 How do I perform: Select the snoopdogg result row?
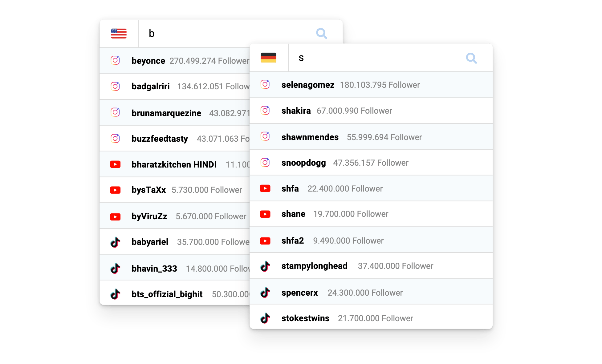[x=303, y=163]
